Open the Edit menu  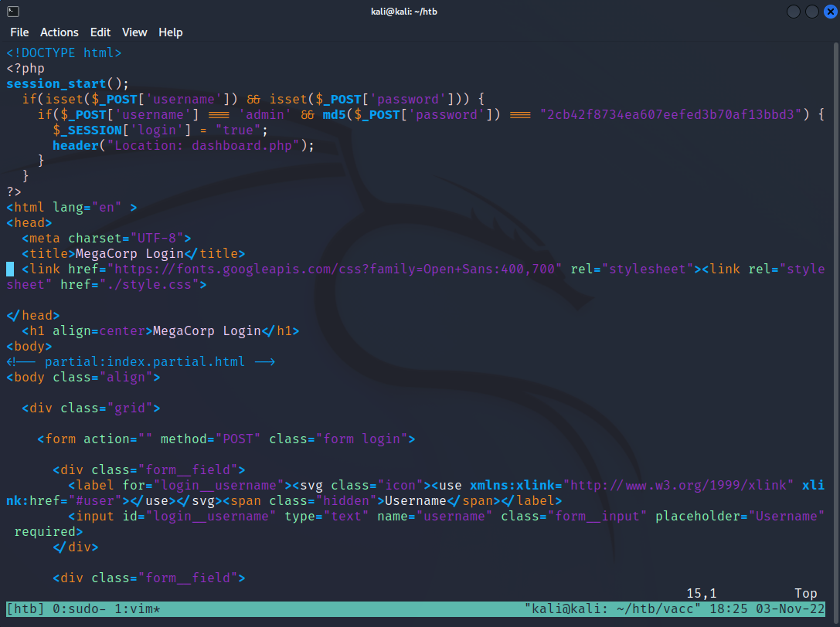tap(100, 32)
